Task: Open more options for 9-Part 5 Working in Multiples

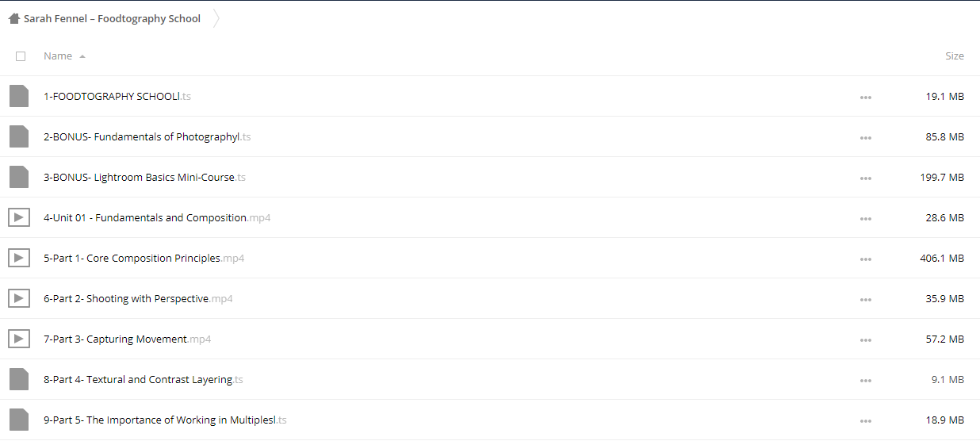Action: coord(866,420)
